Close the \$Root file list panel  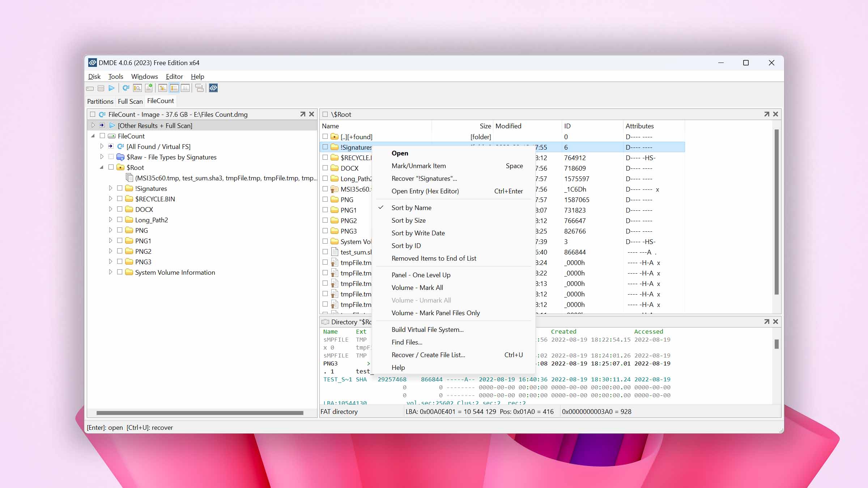coord(775,114)
